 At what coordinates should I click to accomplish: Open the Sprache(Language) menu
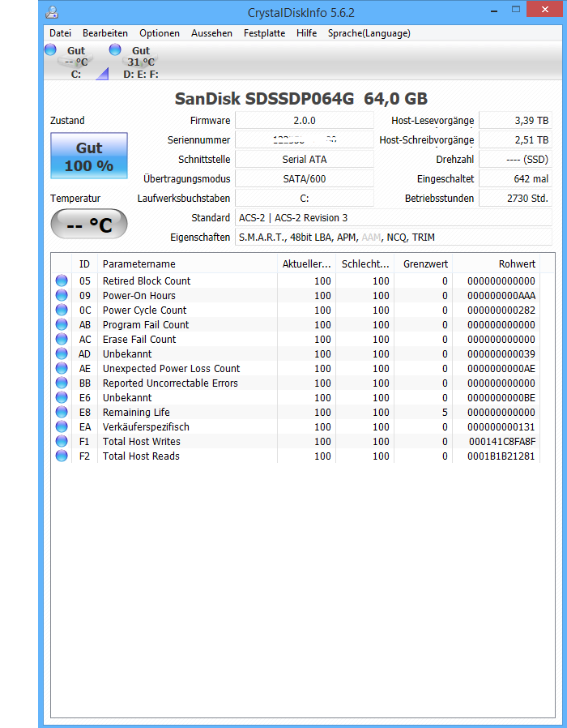369,33
